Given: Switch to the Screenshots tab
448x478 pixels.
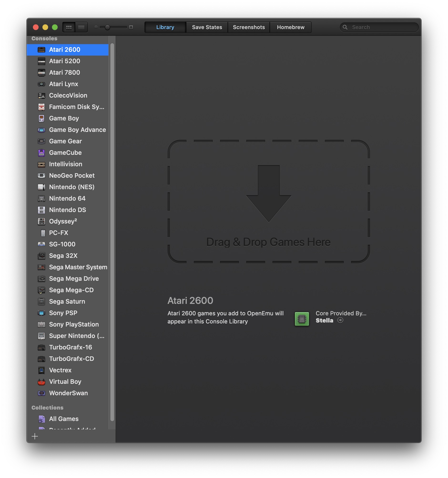Looking at the screenshot, I should coord(249,27).
